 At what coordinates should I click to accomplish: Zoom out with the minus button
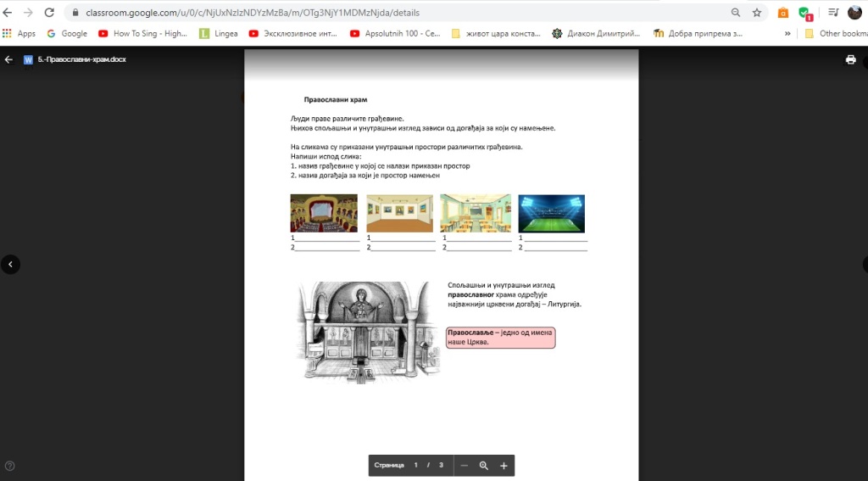coord(465,466)
